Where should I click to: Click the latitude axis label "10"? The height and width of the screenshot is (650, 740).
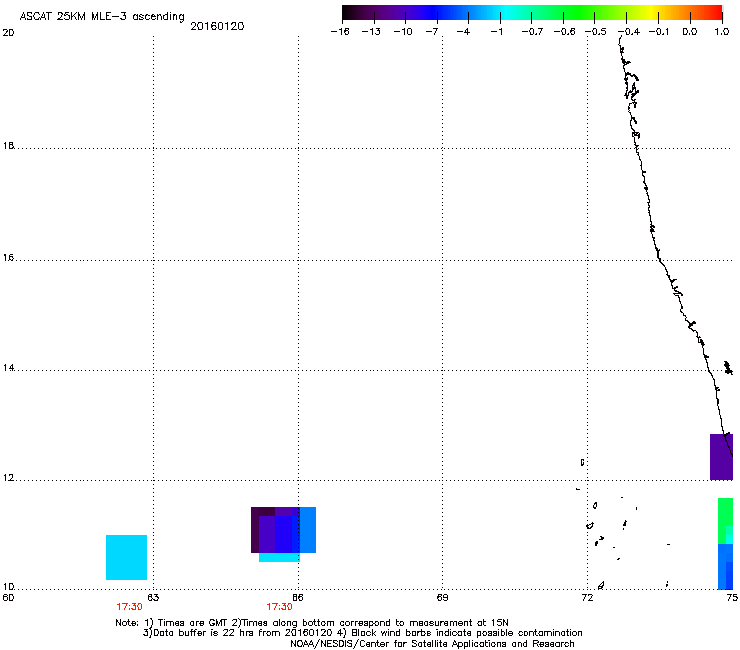(x=8, y=587)
